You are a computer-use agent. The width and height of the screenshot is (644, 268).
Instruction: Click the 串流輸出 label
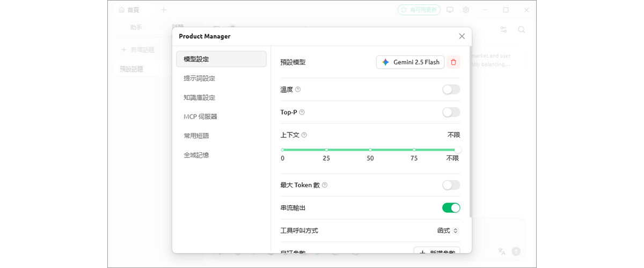pyautogui.click(x=293, y=207)
